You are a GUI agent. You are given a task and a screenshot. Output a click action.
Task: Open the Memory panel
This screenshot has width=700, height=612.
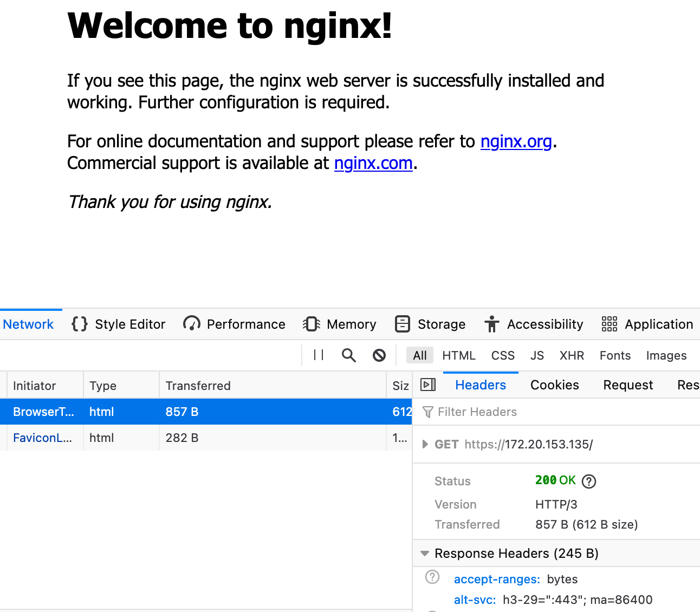coord(340,324)
